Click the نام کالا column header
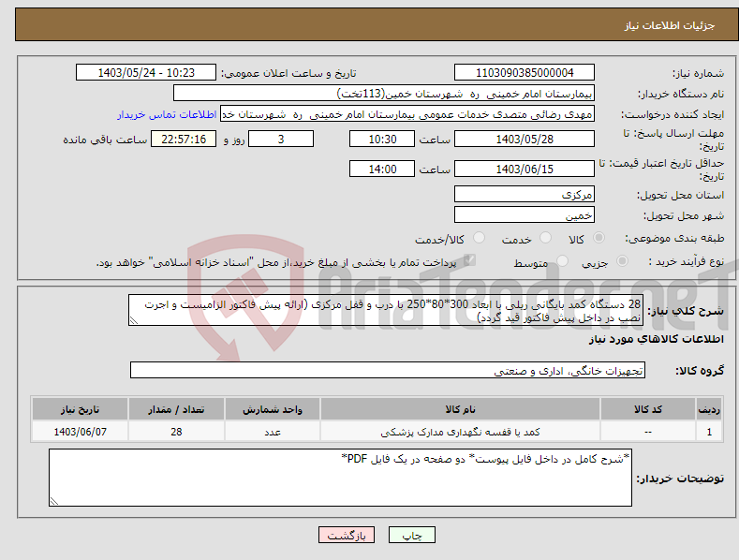The width and height of the screenshot is (739, 560). click(x=460, y=409)
